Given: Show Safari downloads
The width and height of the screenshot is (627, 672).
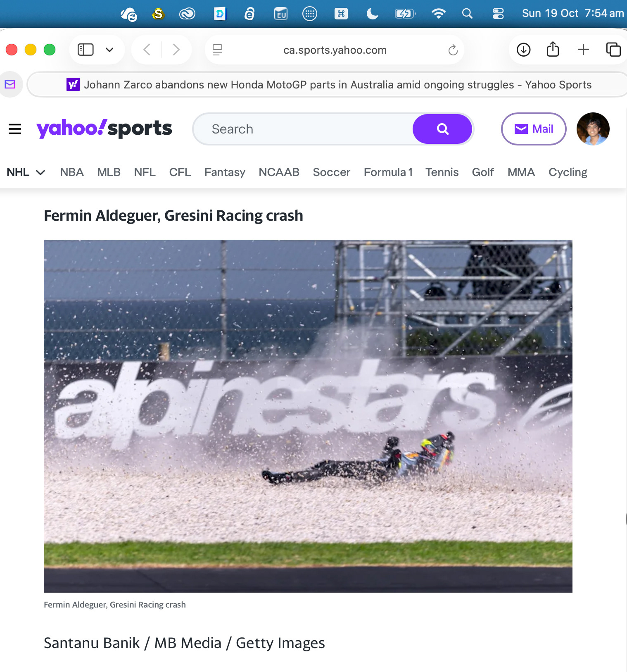Looking at the screenshot, I should click(523, 50).
